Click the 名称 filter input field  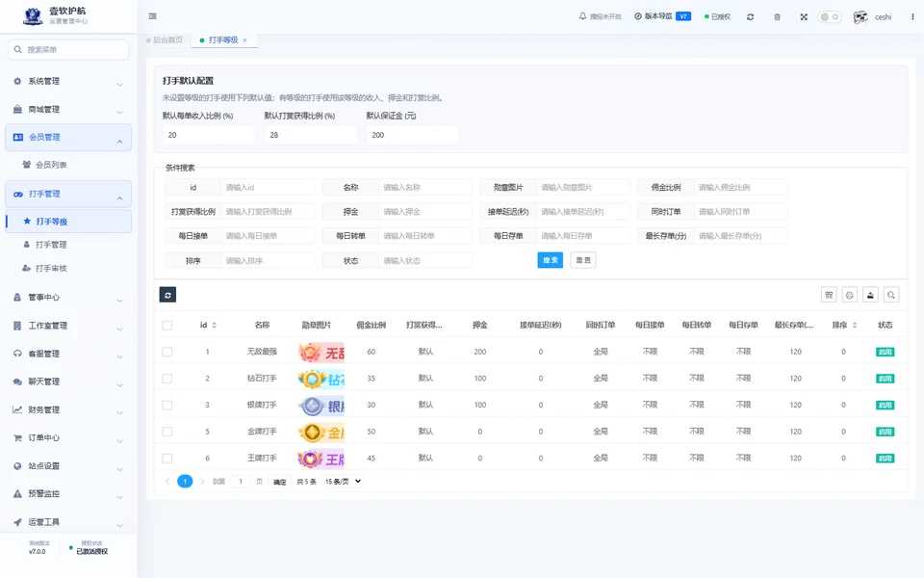(x=424, y=188)
